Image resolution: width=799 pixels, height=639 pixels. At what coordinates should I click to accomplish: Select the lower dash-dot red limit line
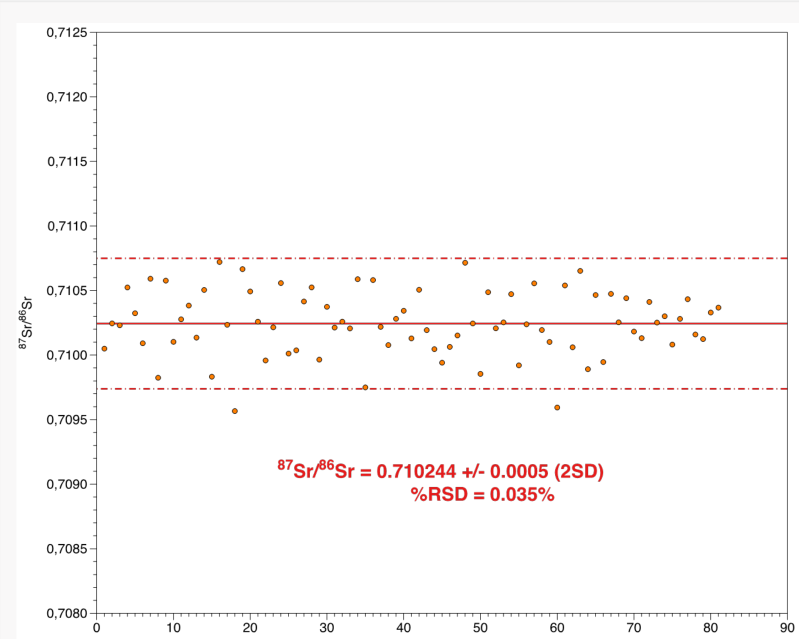(x=442, y=389)
